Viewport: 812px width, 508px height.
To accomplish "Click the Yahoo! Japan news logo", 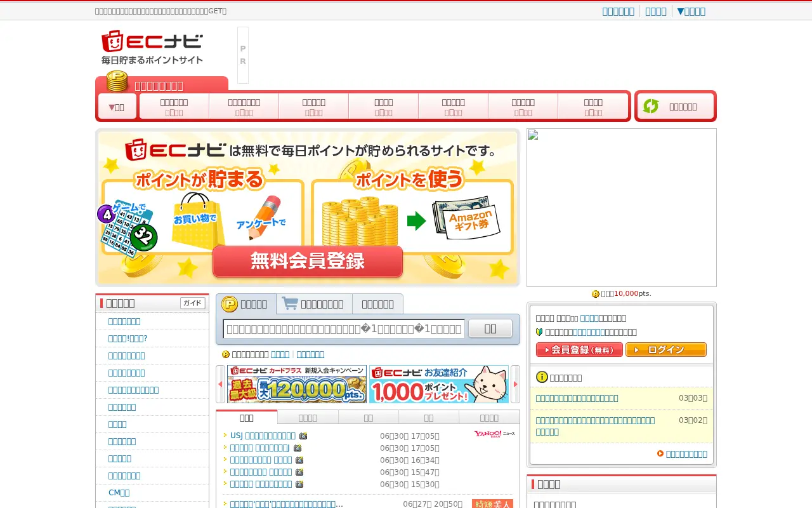I will point(494,434).
